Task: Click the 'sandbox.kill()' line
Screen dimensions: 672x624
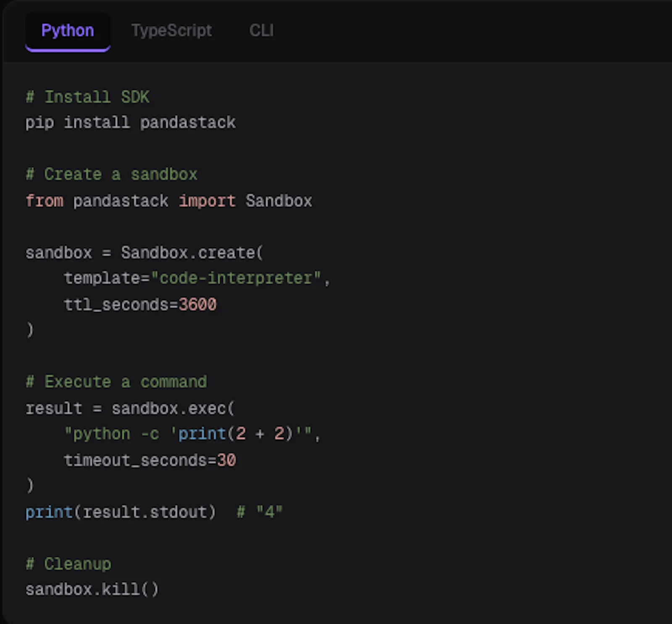Action: click(x=92, y=590)
